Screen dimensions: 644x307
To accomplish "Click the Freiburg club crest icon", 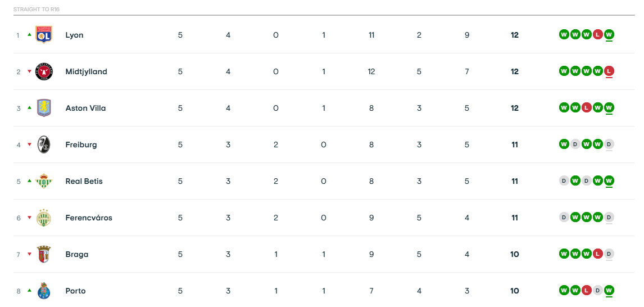I will click(x=44, y=145).
